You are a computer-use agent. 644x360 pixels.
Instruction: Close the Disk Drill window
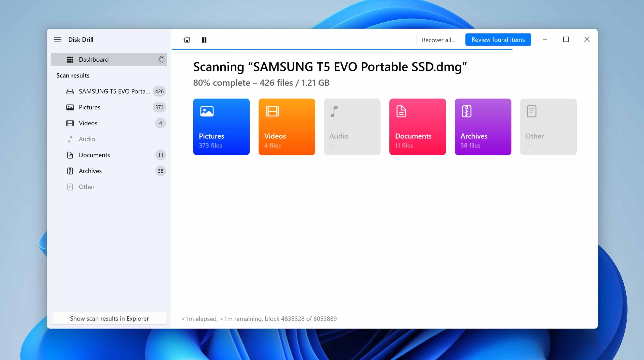[587, 39]
